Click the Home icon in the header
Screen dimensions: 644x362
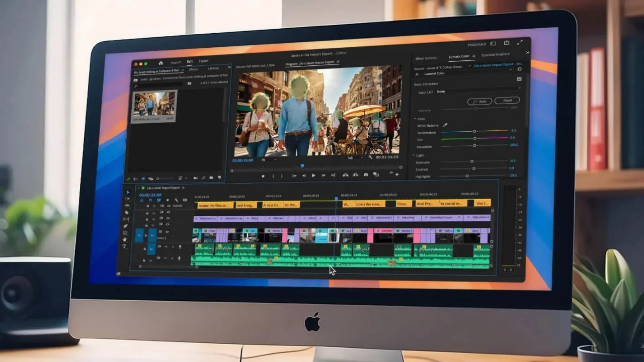[161, 63]
